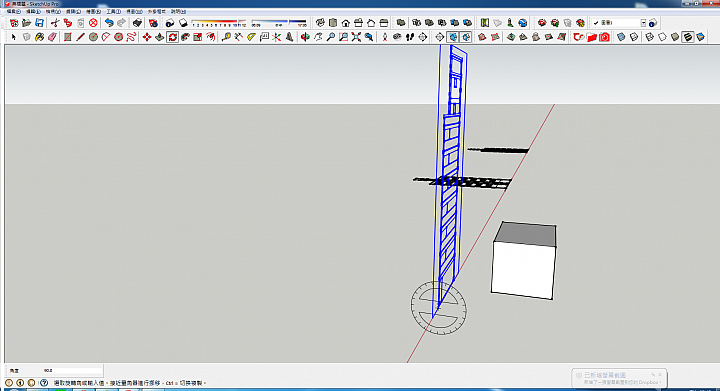Click the Add Location map icon
The width and height of the screenshot is (720, 391).
pos(485,22)
